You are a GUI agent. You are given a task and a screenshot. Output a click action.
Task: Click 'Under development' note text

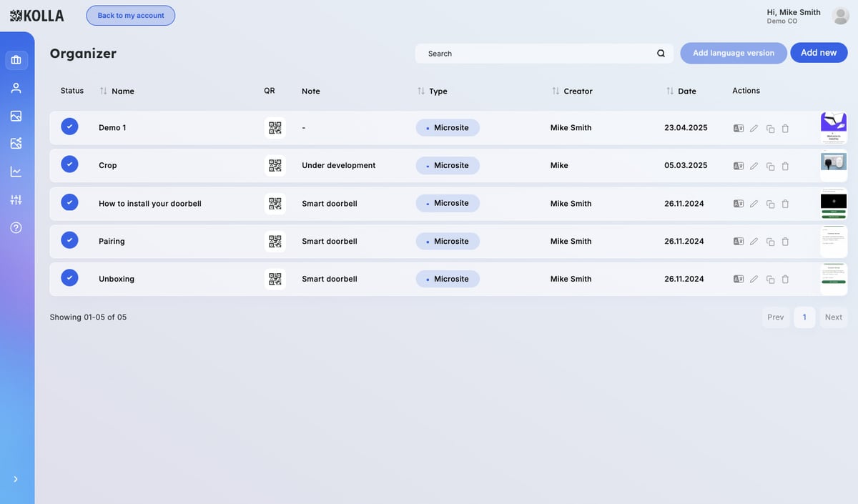click(x=338, y=166)
